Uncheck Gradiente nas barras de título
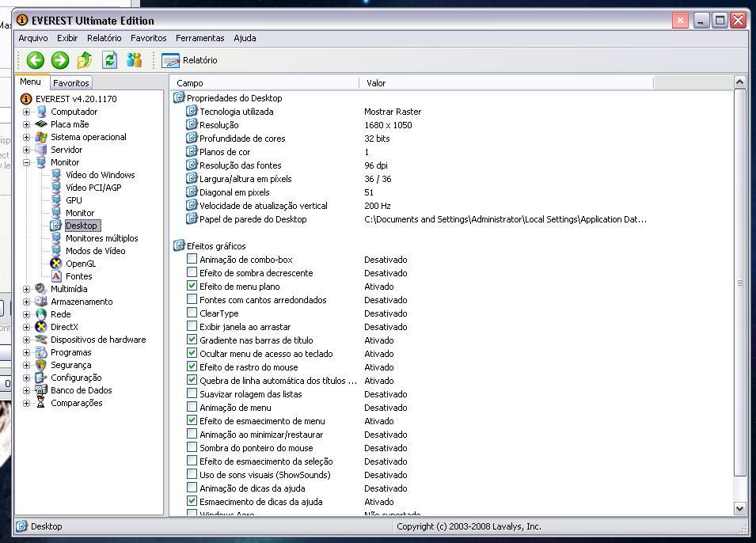The image size is (756, 543). click(192, 340)
